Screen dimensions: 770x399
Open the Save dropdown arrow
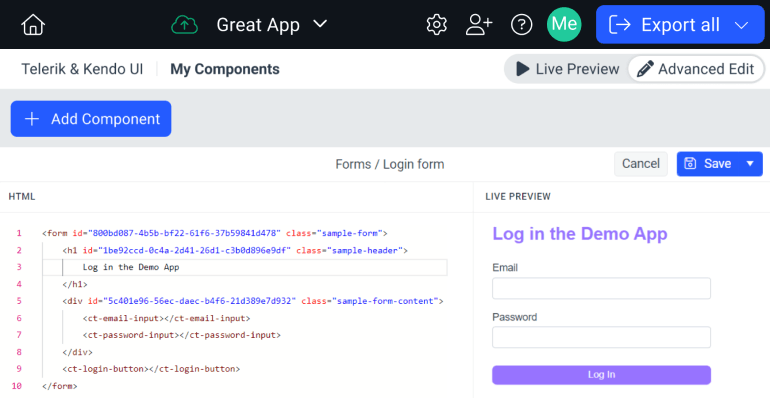coord(750,163)
